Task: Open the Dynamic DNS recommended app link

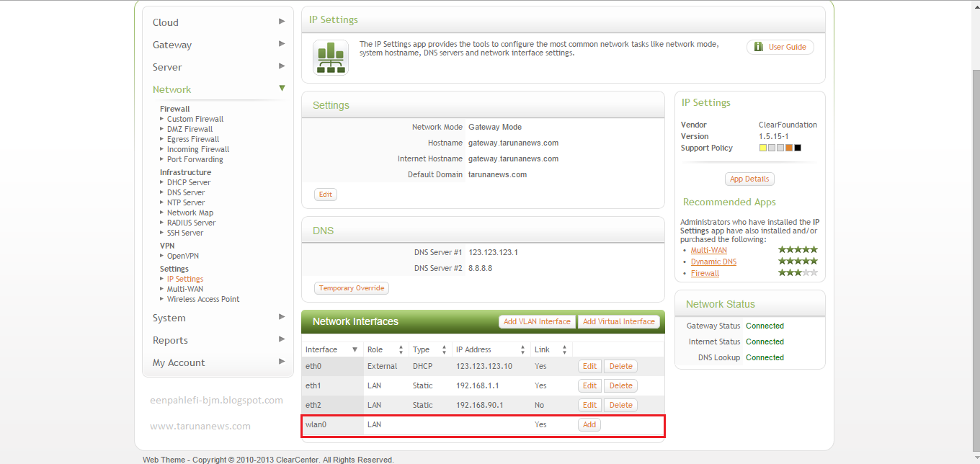Action: (713, 262)
